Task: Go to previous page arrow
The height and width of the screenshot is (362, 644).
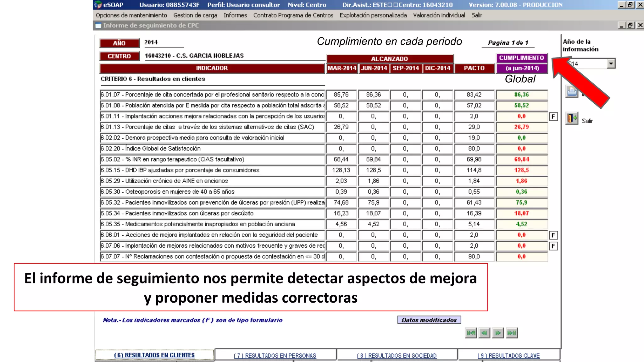Action: pyautogui.click(x=484, y=333)
